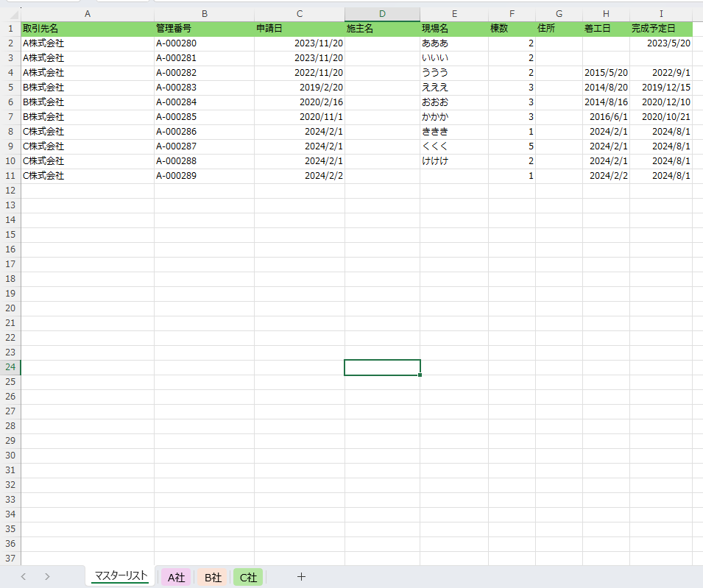Image resolution: width=703 pixels, height=588 pixels.
Task: Select the マスターリスト sheet tab
Action: (121, 576)
